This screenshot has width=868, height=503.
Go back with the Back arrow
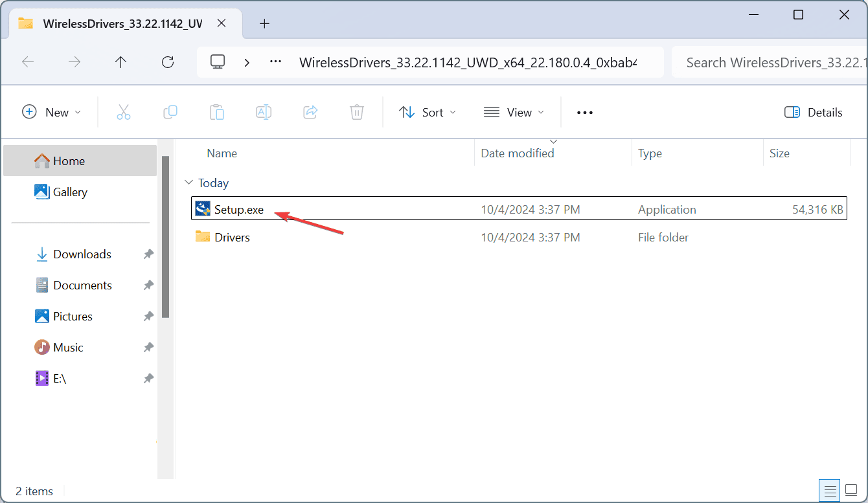click(x=28, y=62)
